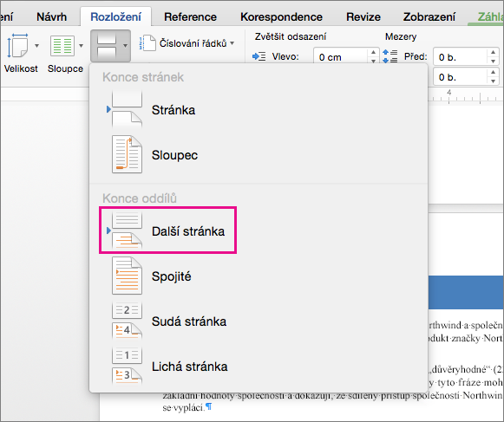The image size is (504, 422).
Task: Select the Rozložení ribbon tab
Action: [x=115, y=16]
